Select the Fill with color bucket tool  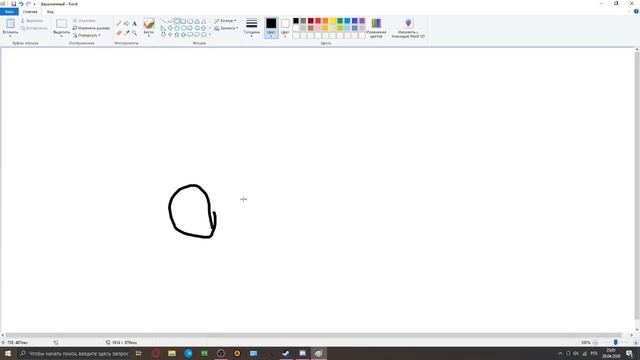click(x=127, y=24)
